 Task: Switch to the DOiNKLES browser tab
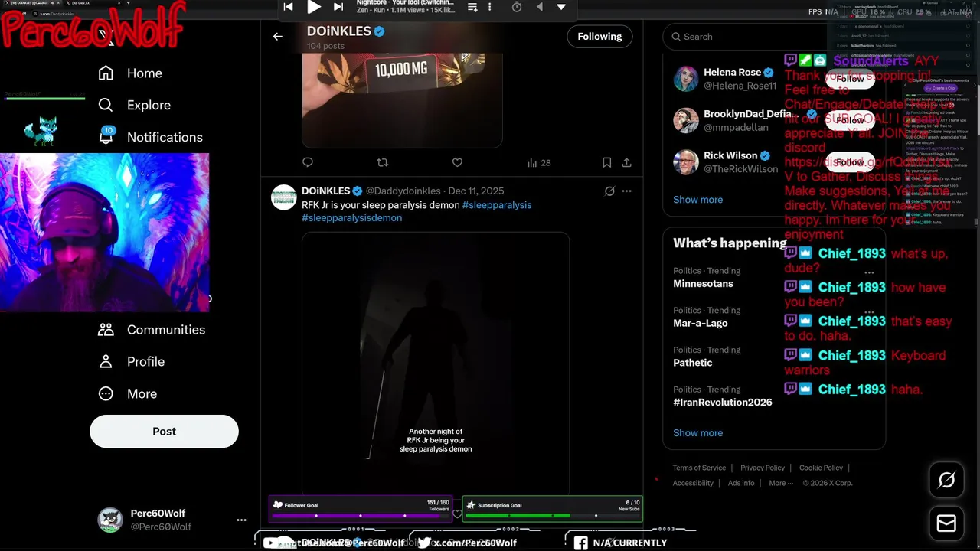point(33,4)
